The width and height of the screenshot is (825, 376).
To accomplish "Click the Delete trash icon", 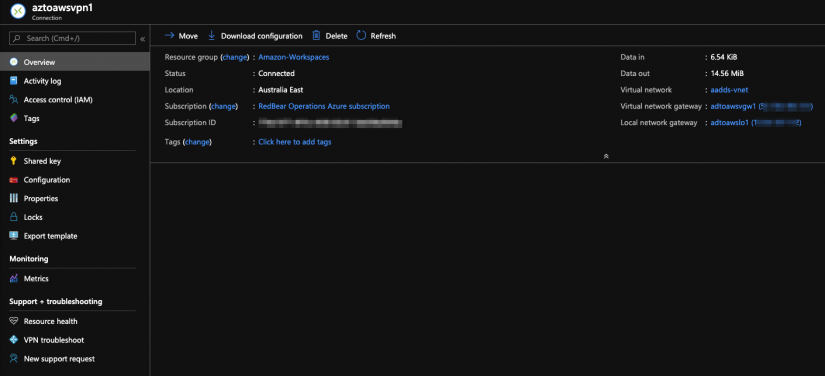I will 316,36.
